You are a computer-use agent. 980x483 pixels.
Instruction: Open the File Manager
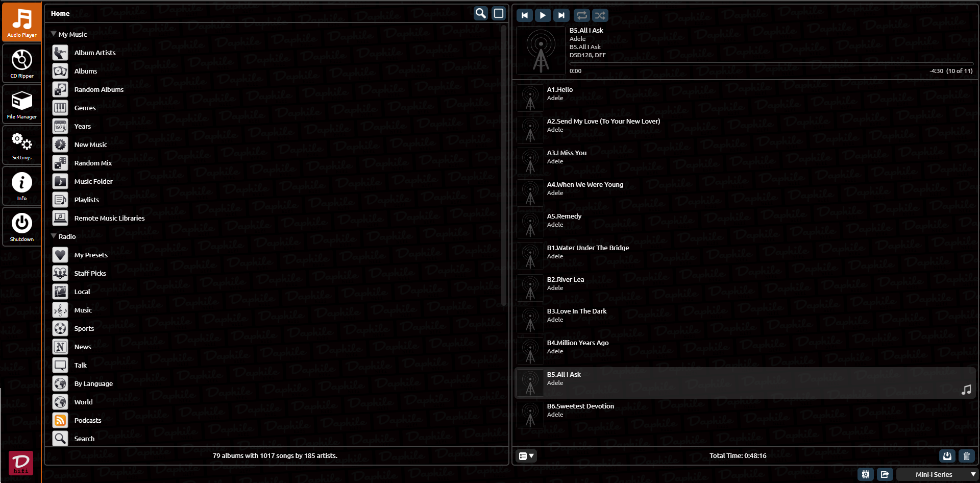pos(22,105)
